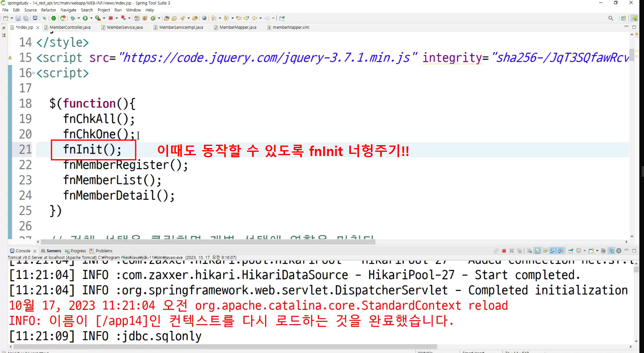Place cursor on the fnMemberRegister(); line

(126, 165)
